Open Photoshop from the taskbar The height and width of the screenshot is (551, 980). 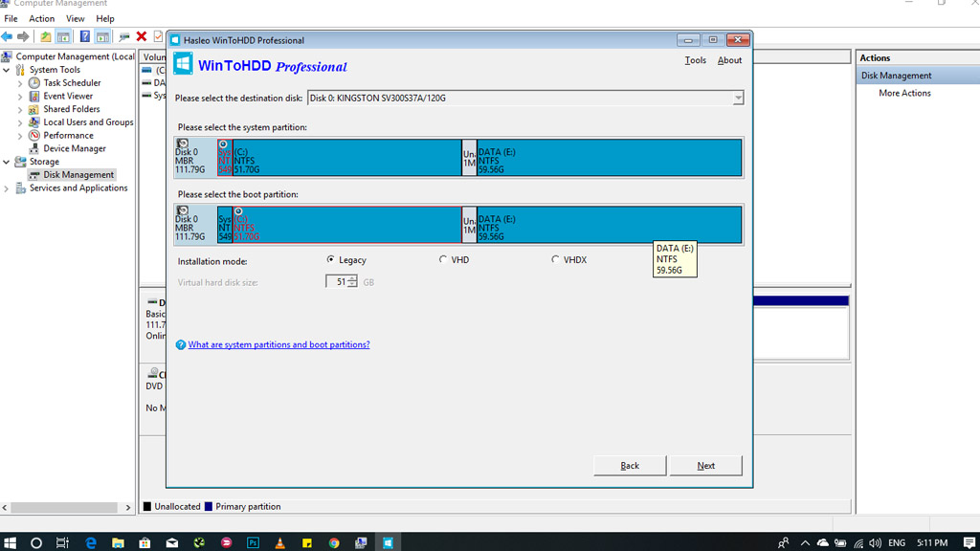coord(253,542)
